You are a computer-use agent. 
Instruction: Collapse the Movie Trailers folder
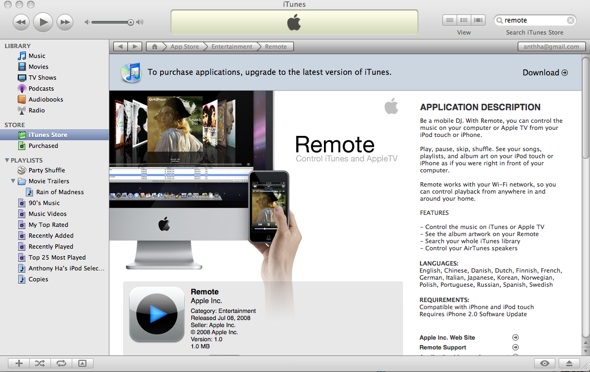(13, 181)
